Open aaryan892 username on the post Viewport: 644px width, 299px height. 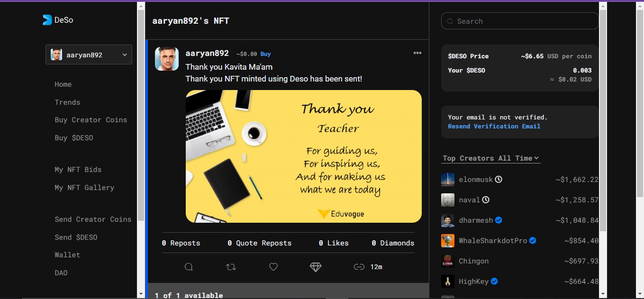pos(207,54)
